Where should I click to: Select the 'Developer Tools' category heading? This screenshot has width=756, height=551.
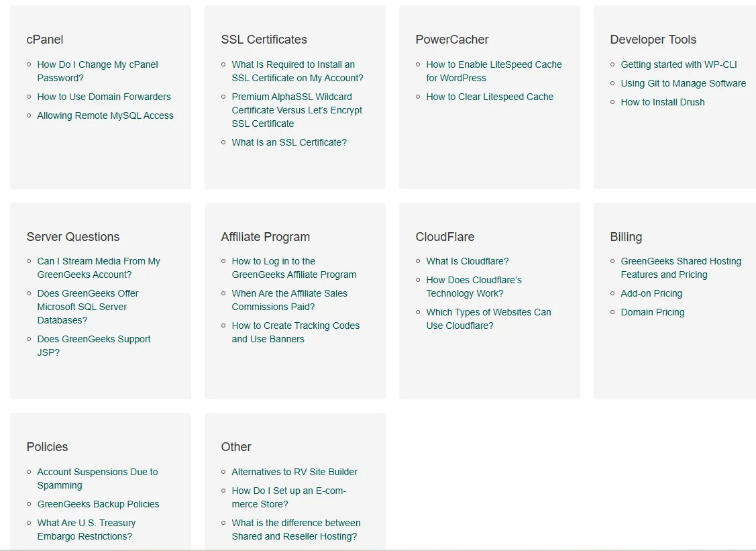(x=653, y=40)
